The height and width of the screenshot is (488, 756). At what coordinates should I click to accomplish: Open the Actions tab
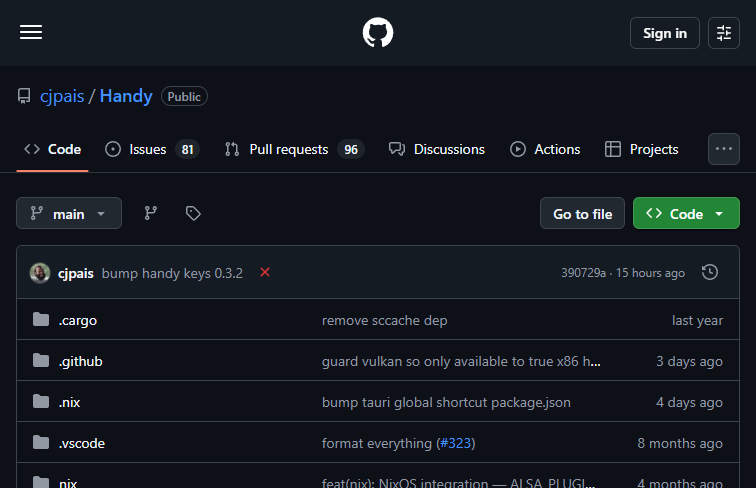click(545, 149)
